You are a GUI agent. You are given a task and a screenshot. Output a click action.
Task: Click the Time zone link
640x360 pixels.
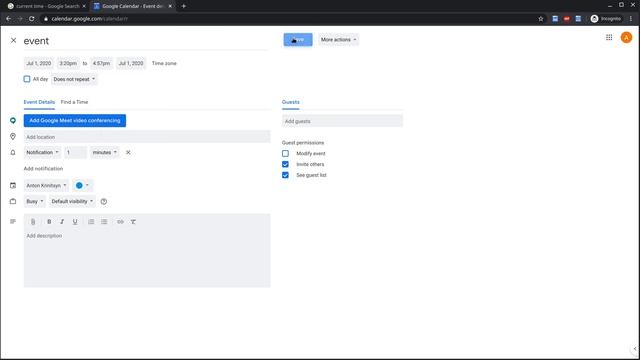(164, 63)
